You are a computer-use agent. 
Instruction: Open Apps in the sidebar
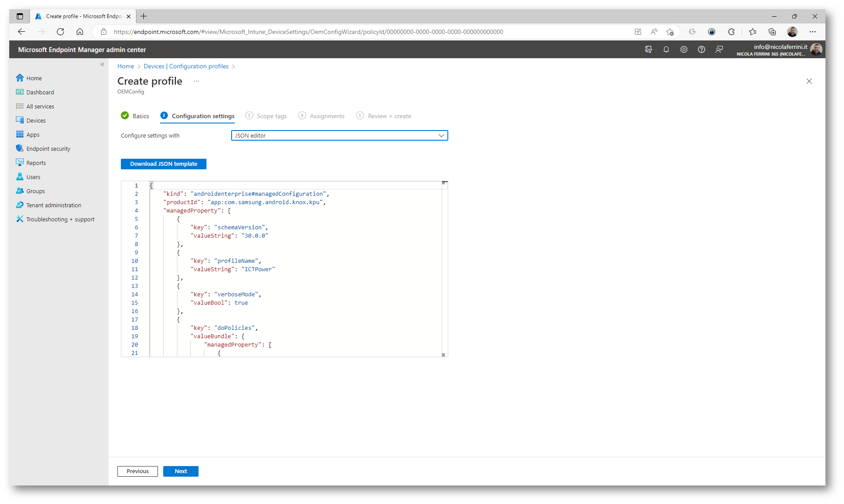(33, 134)
